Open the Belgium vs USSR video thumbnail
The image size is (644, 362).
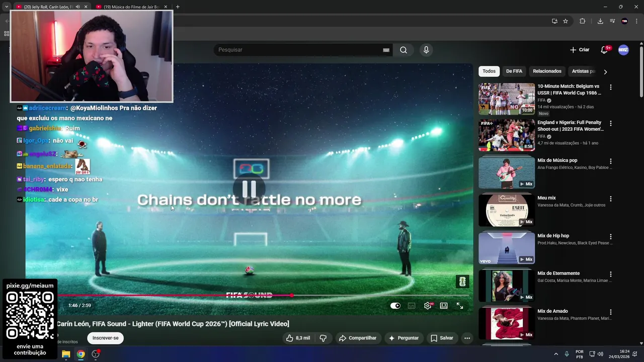[x=507, y=99]
